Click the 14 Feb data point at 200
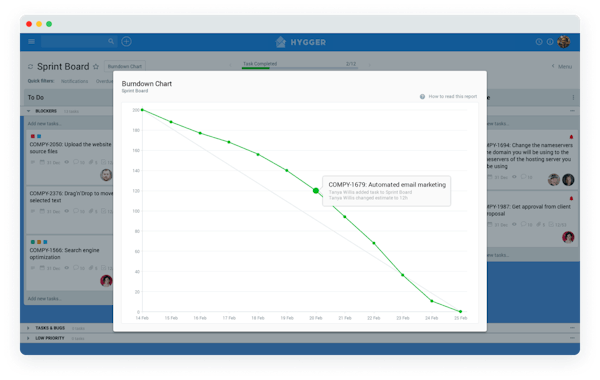The height and width of the screenshot is (380, 600). [x=142, y=110]
